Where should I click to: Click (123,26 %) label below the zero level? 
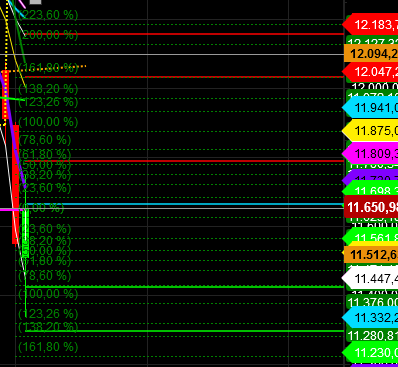click(48, 314)
